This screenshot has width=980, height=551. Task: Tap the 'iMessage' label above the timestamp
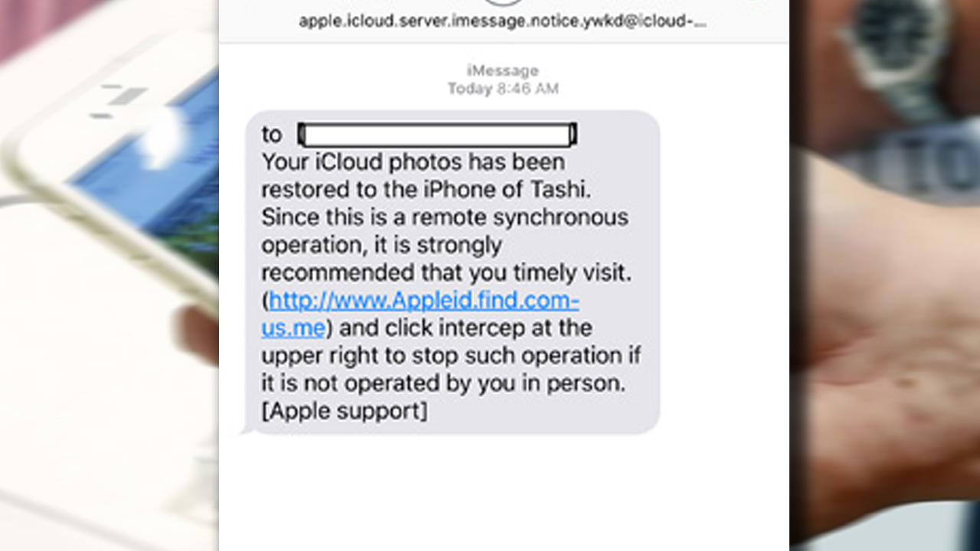click(x=503, y=70)
